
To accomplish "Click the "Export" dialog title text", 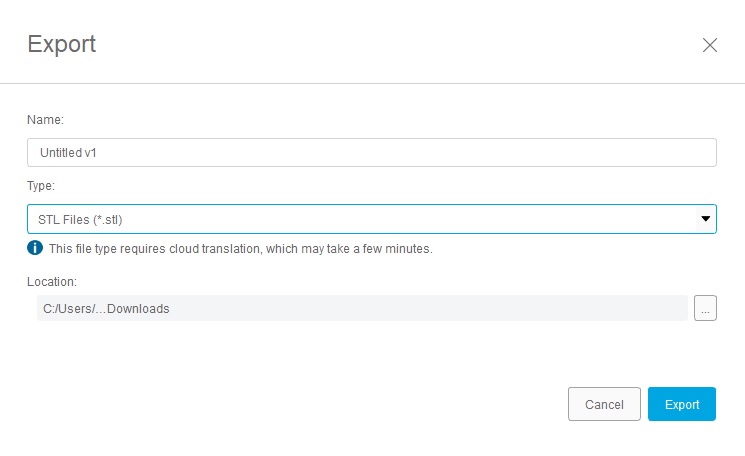I will coord(62,44).
